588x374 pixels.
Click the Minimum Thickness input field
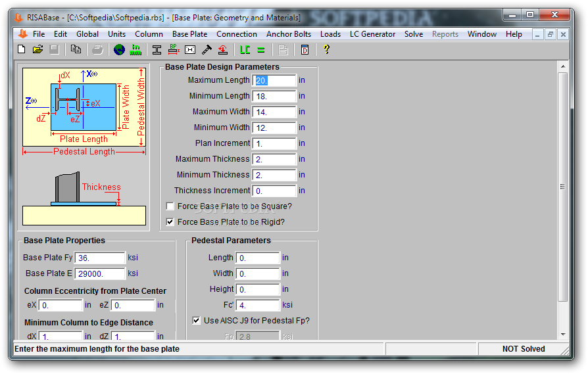click(x=274, y=175)
